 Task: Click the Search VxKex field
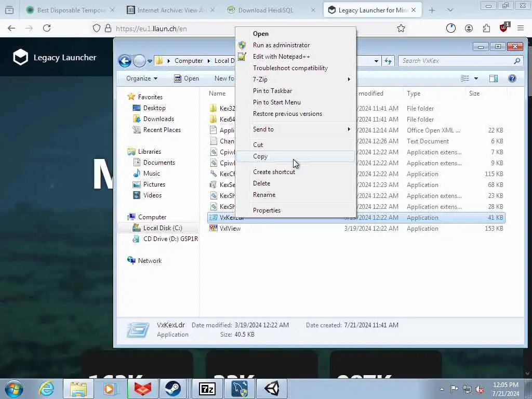(460, 61)
